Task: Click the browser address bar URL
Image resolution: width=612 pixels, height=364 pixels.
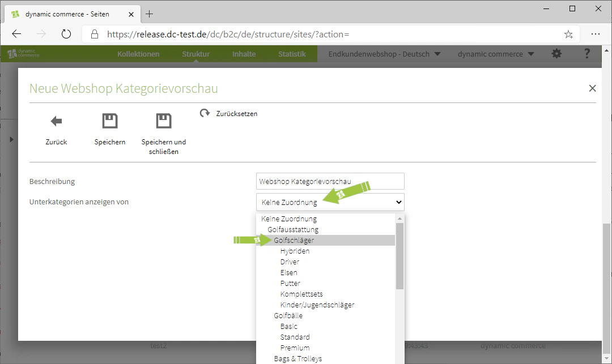Action: pos(228,35)
